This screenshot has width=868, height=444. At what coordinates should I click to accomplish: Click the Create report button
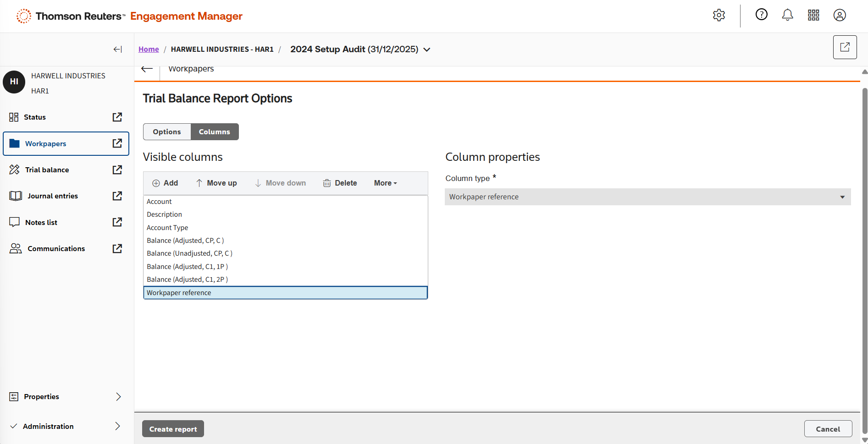[x=173, y=429]
